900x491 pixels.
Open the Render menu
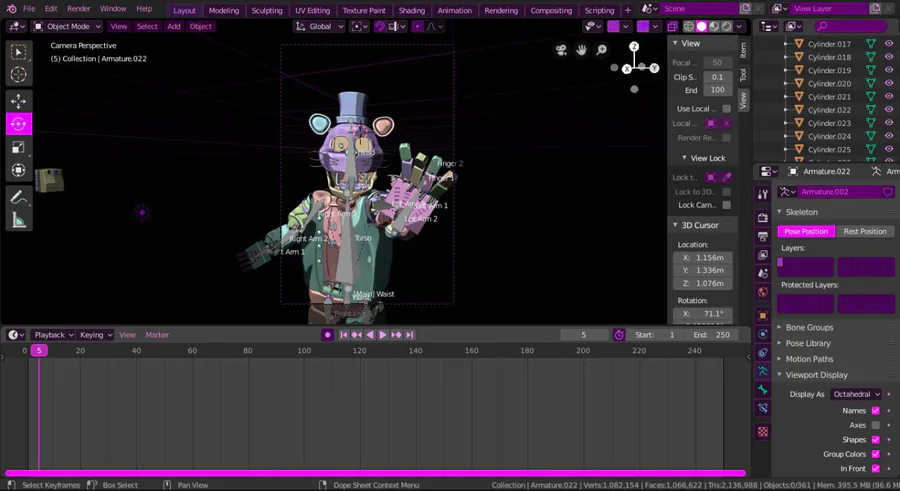[79, 9]
